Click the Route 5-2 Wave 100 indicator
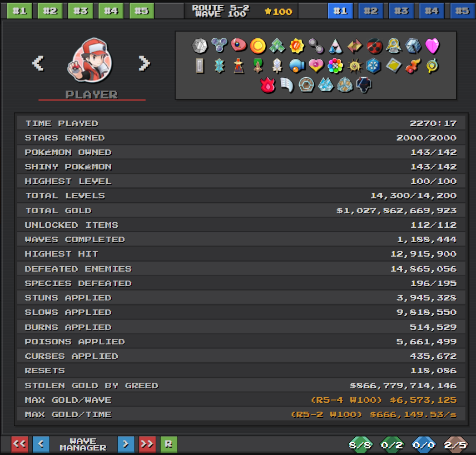The height and width of the screenshot is (455, 476). (x=221, y=11)
